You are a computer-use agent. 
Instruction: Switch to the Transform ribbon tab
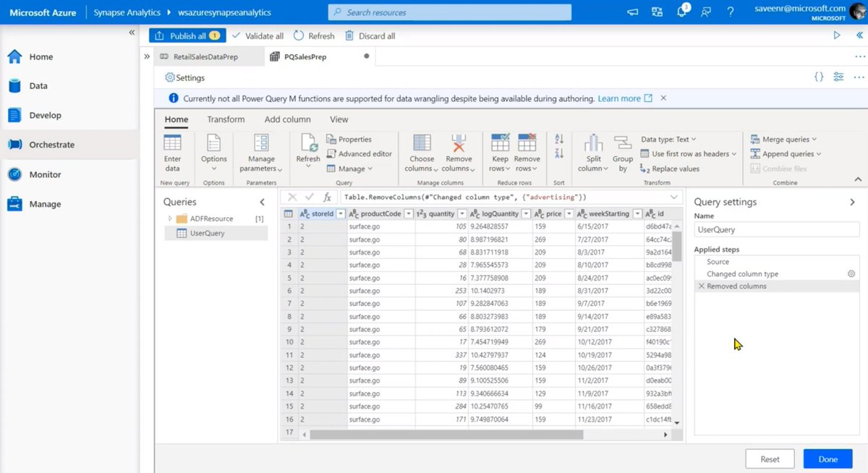click(x=226, y=119)
